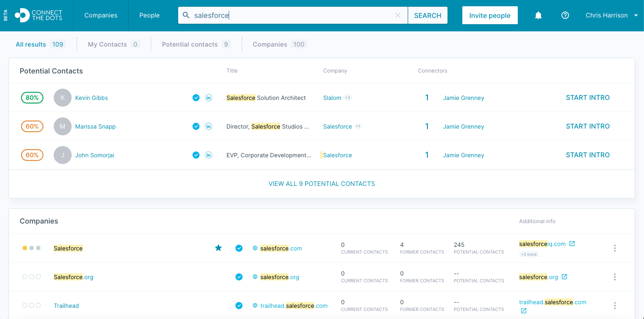
Task: Open Marissa Snapp LinkedIn icon
Action: [x=209, y=126]
